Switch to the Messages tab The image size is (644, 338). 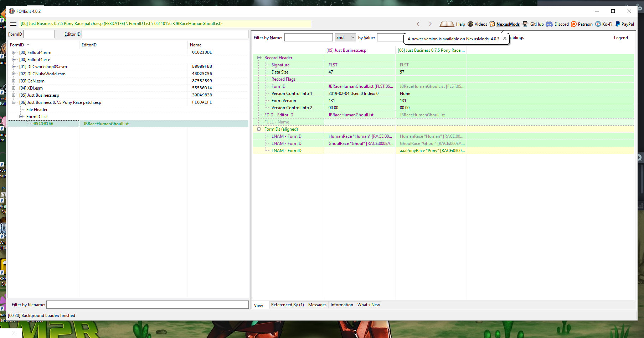[x=317, y=305]
